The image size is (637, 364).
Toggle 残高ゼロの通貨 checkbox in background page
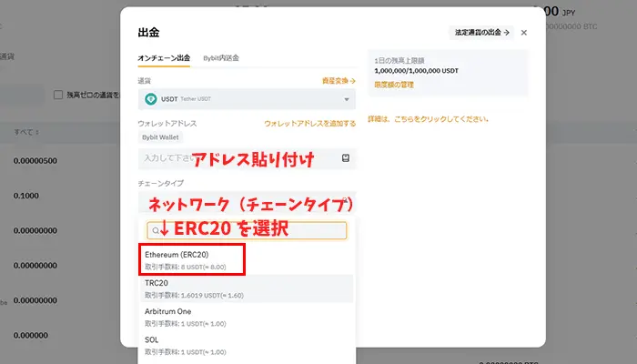58,95
